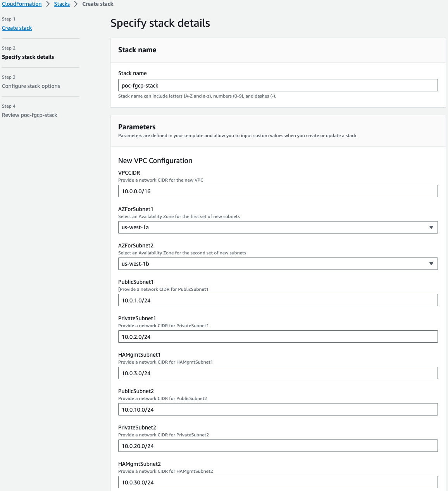Click the PublicSubnet1 CIDR field
The image size is (448, 491).
point(278,300)
